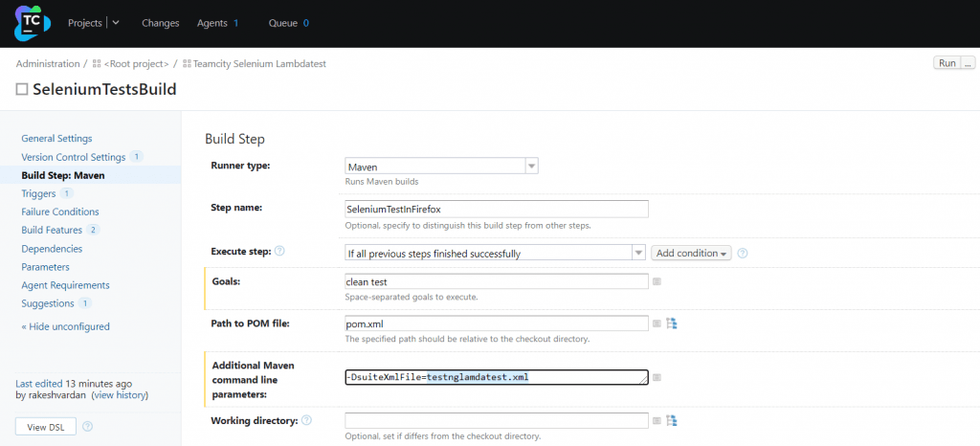Image resolution: width=980 pixels, height=446 pixels.
Task: Open parameter picker icon beside Maven command line parameters
Action: click(x=657, y=377)
